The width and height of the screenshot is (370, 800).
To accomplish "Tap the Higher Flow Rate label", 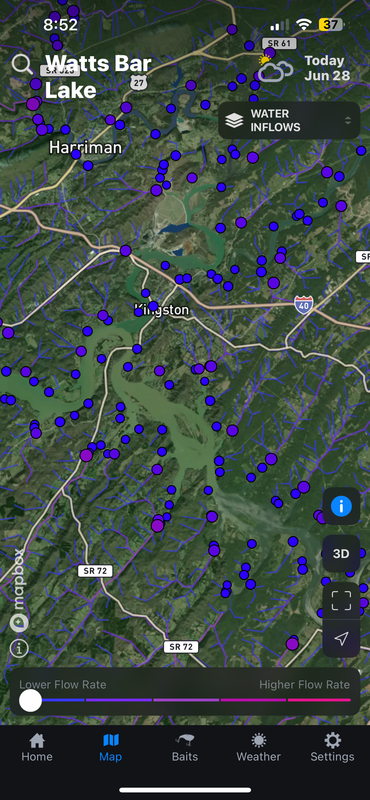I will (x=305, y=685).
